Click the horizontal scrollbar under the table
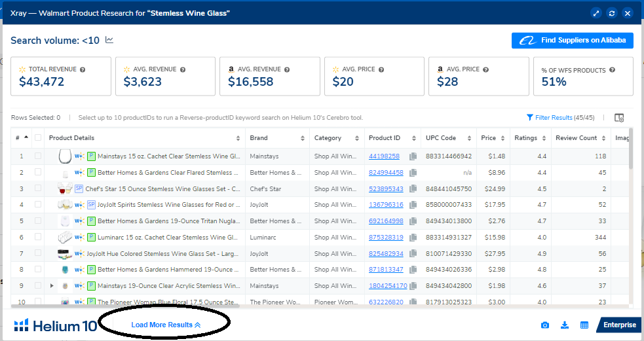644x341 pixels. tap(125, 306)
